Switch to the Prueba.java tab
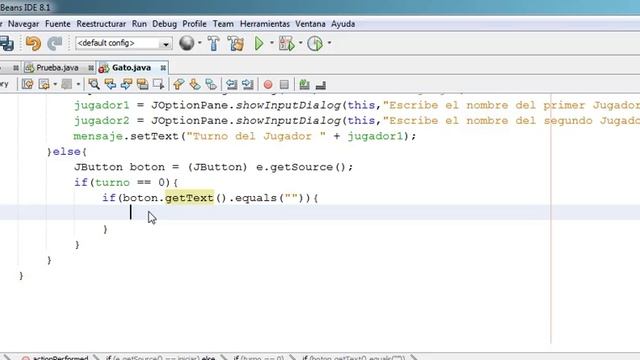Screen dimensions: 640x360 click(x=57, y=68)
